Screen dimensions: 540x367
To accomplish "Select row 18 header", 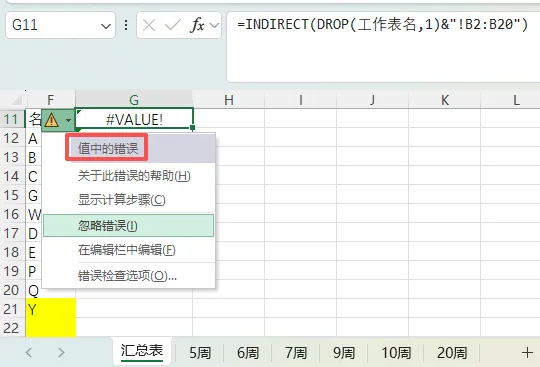I will [x=11, y=252].
